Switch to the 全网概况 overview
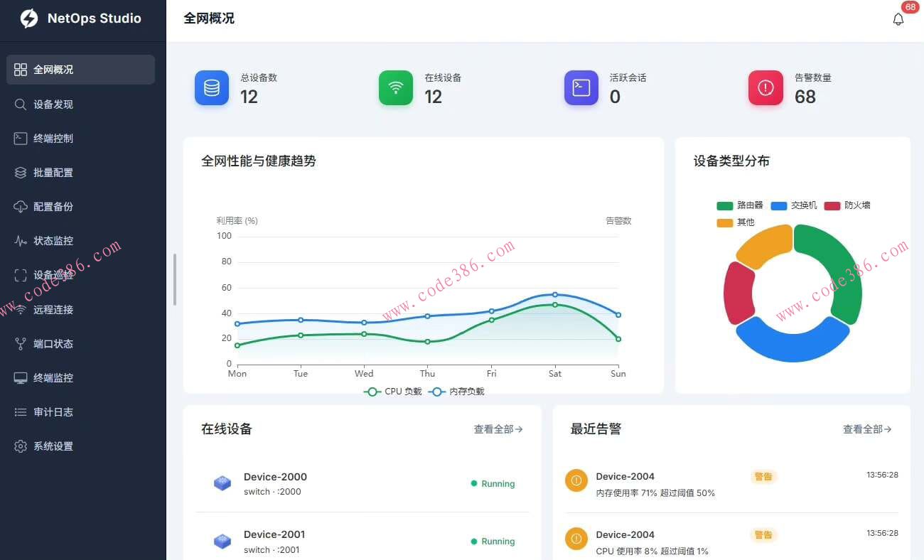Screen dimensions: 924x560 [x=53, y=70]
